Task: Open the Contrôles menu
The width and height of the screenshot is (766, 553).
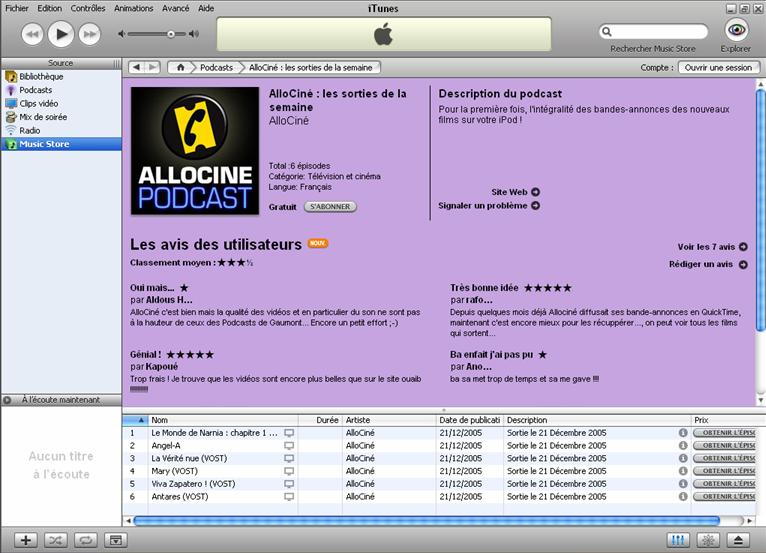Action: pyautogui.click(x=88, y=8)
